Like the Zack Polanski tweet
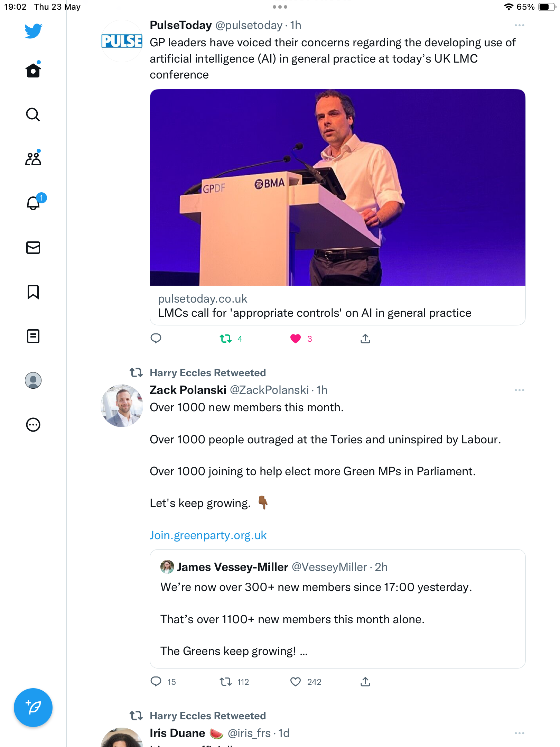The width and height of the screenshot is (560, 747). pyautogui.click(x=296, y=682)
